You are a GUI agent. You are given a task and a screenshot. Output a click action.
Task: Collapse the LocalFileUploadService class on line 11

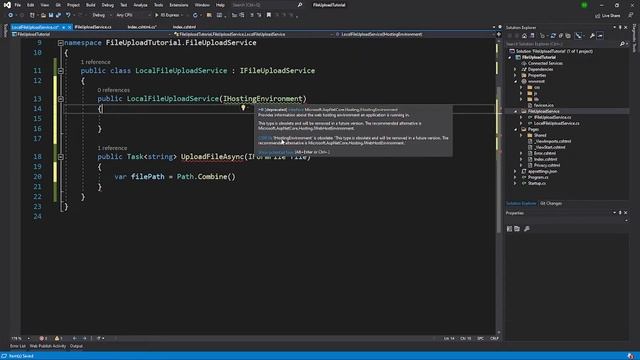[x=60, y=71]
